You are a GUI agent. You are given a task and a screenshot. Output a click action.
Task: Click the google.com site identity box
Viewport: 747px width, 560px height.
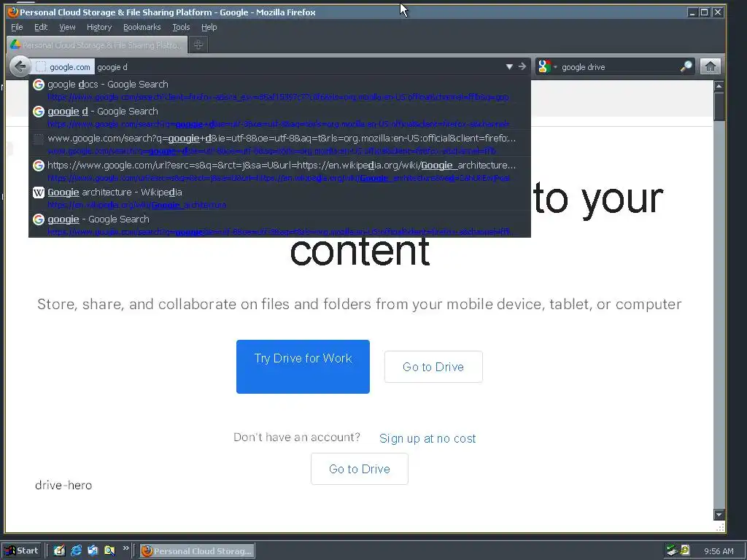(63, 66)
